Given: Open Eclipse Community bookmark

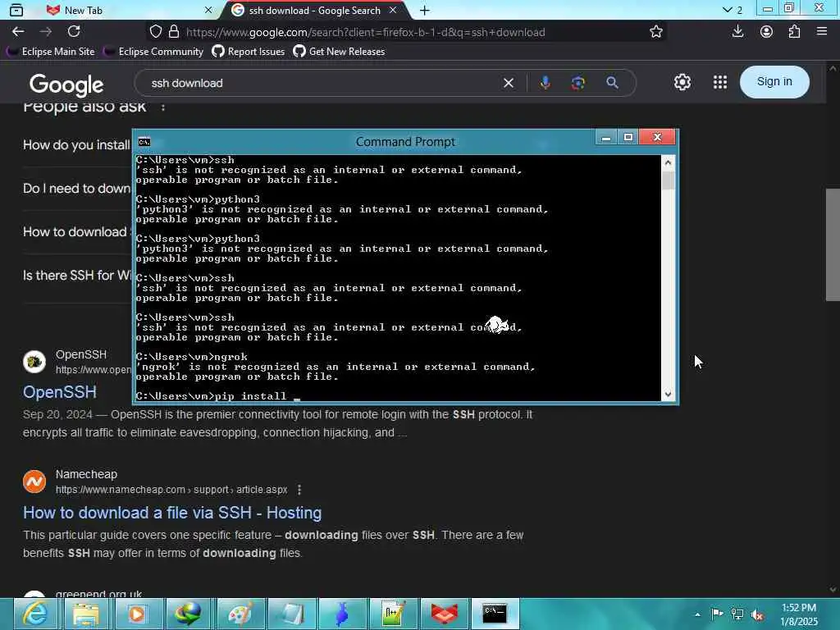Looking at the screenshot, I should (x=153, y=52).
